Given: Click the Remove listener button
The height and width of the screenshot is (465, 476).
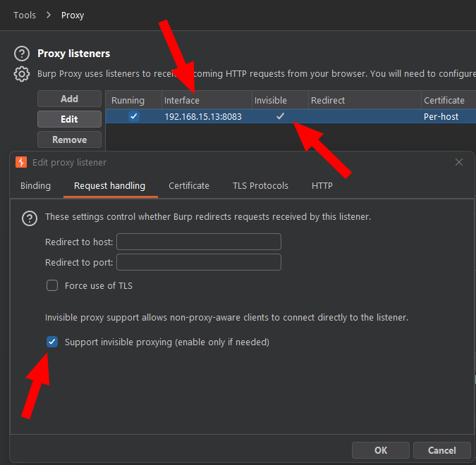Looking at the screenshot, I should 69,139.
